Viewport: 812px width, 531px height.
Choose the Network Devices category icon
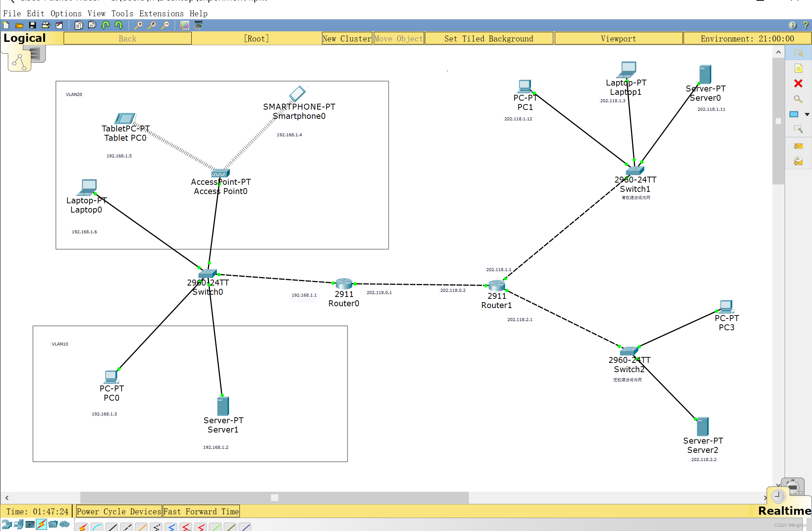(x=7, y=524)
